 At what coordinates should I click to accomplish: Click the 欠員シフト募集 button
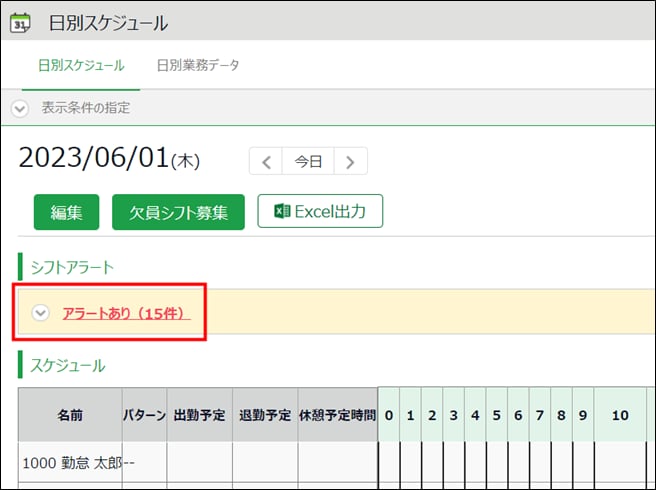point(178,212)
